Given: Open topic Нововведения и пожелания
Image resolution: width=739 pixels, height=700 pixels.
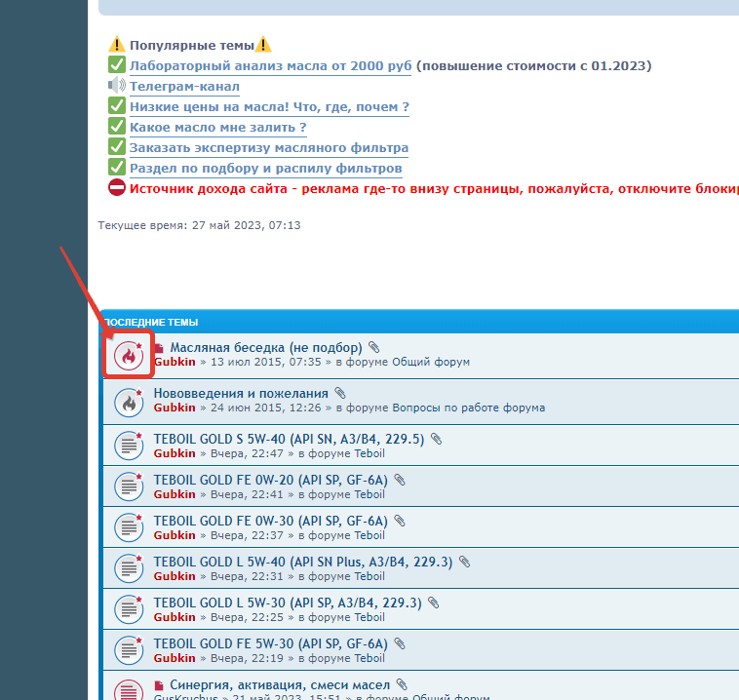Looking at the screenshot, I should tap(241, 393).
